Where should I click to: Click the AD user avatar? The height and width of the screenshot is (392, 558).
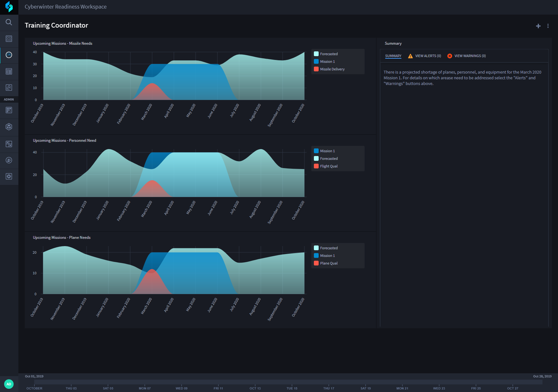point(9,384)
